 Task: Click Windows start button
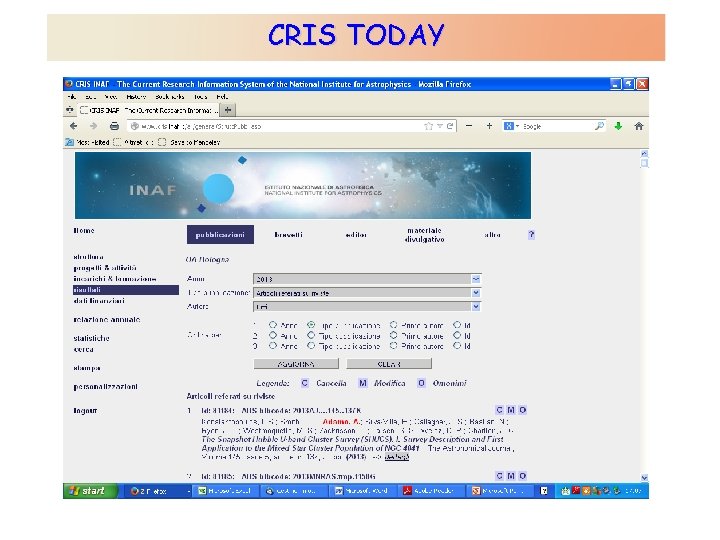tap(90, 491)
